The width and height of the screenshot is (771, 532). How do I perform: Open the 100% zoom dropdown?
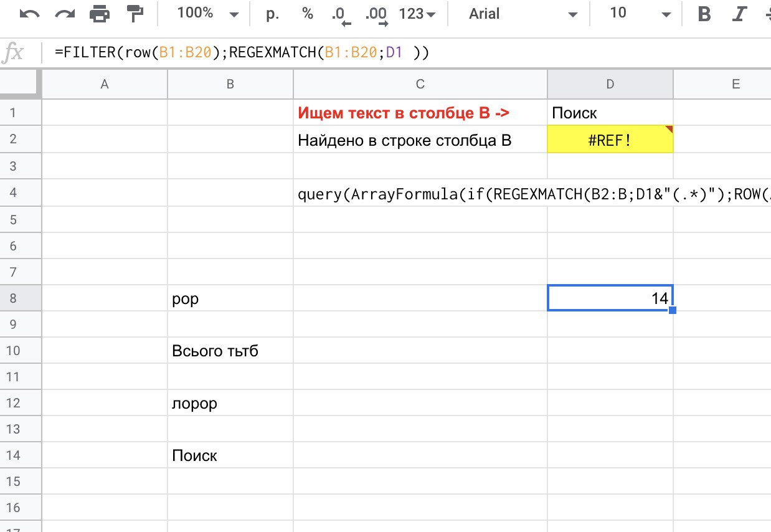[207, 14]
